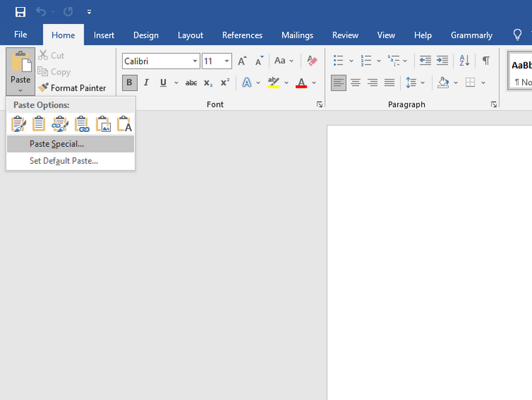Toggle Italic formatting
The width and height of the screenshot is (532, 400).
[146, 82]
